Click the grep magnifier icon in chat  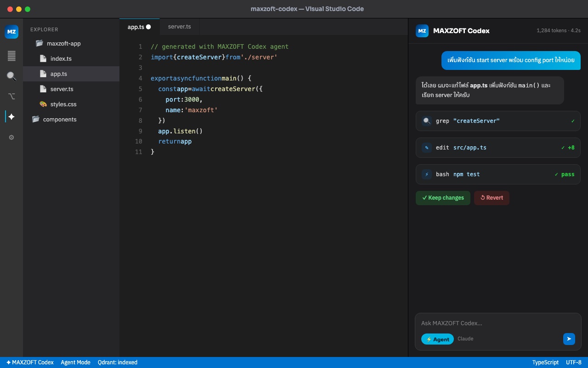(x=427, y=121)
